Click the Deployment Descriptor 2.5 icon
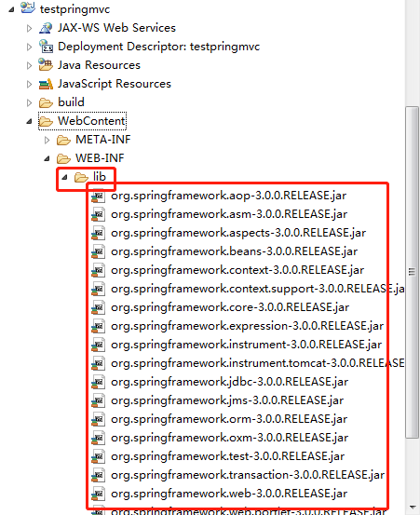Viewport: 420px width, 515px height. click(46, 47)
